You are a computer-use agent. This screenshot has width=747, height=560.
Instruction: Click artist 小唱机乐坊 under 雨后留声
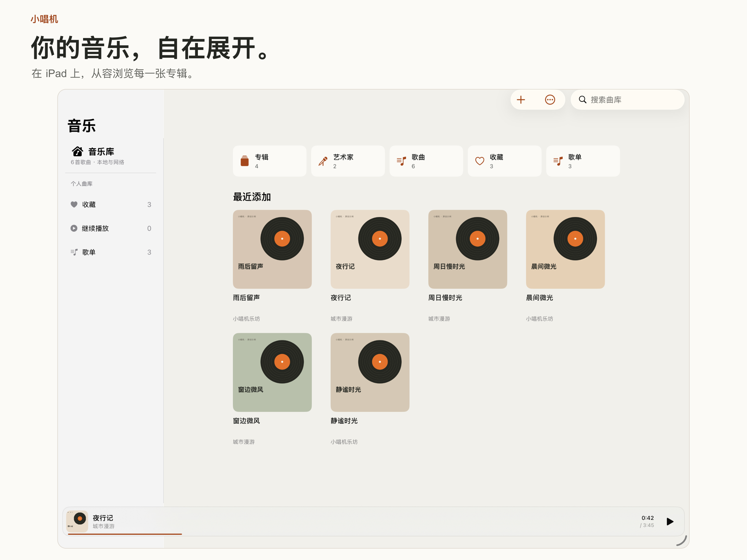click(x=246, y=319)
